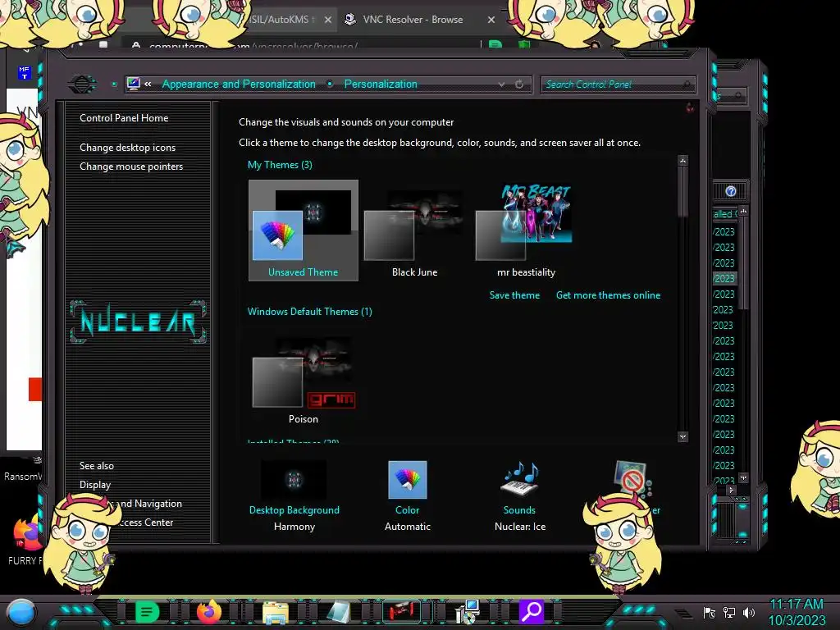Image resolution: width=840 pixels, height=630 pixels.
Task: Click the Windows Default Themes (1) heading
Action: pos(309,311)
